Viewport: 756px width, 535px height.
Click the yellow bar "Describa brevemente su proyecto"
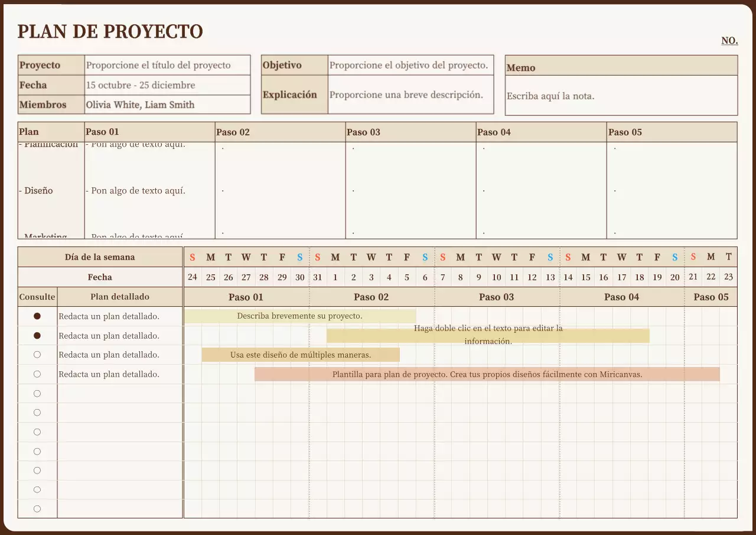[x=300, y=316]
